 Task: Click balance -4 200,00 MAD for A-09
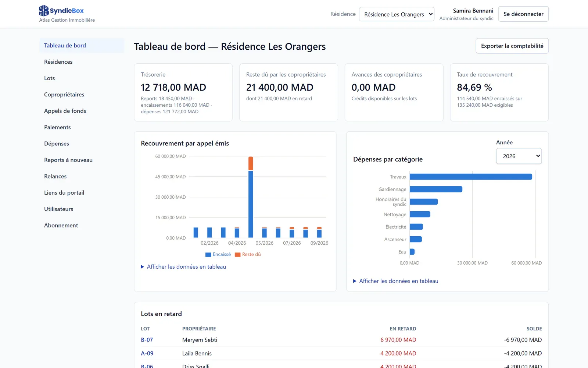pos(523,353)
